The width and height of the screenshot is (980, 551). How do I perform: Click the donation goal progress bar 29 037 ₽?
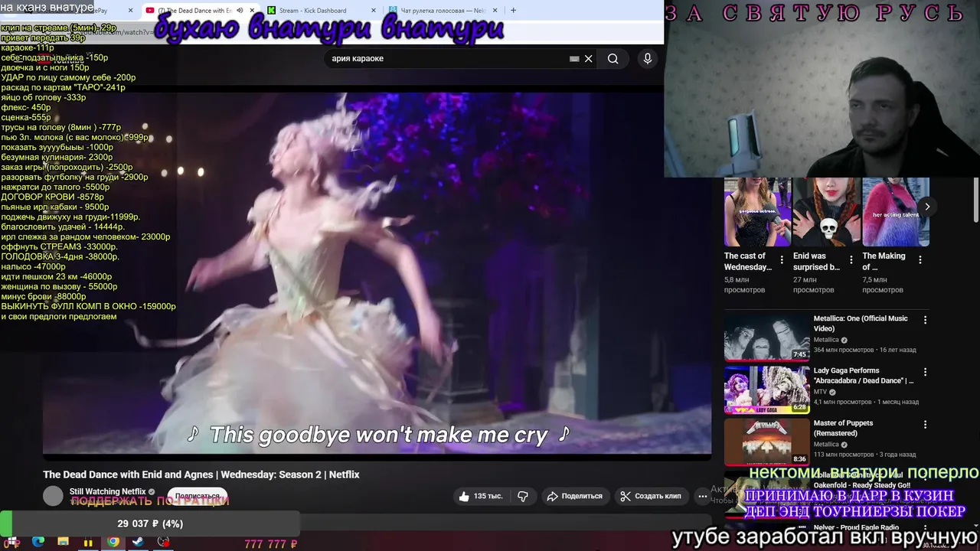click(150, 523)
